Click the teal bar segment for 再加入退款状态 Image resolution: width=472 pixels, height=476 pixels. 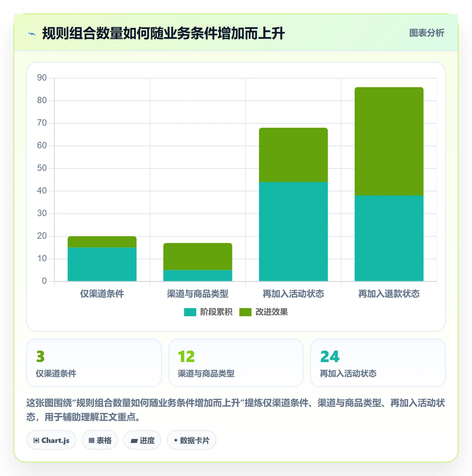click(x=389, y=238)
